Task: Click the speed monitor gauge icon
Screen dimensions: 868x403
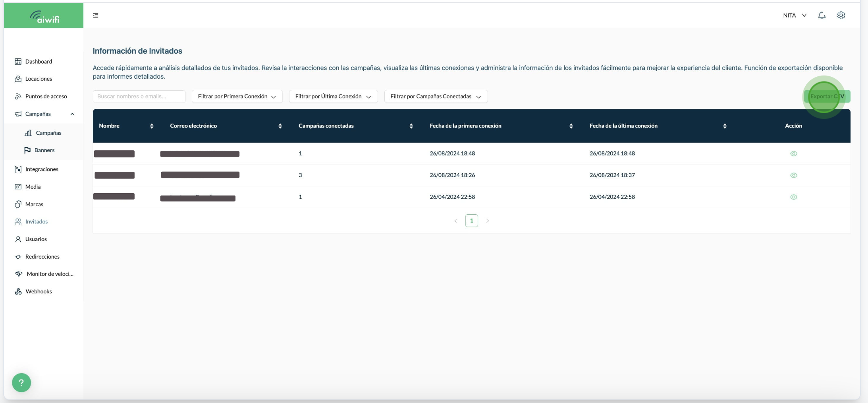Action: 19,274
